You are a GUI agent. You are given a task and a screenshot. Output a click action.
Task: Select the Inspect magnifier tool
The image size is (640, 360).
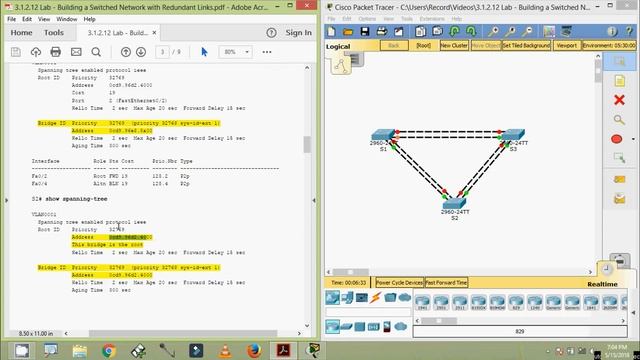click(x=619, y=120)
